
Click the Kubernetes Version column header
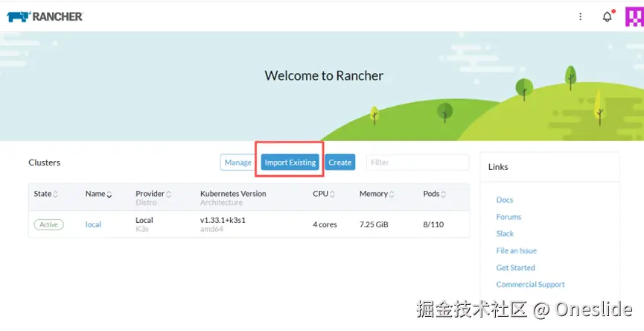[233, 194]
